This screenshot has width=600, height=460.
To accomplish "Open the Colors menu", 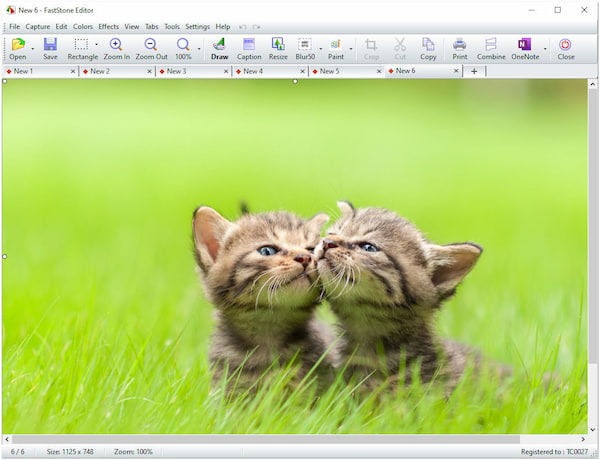I will [83, 26].
